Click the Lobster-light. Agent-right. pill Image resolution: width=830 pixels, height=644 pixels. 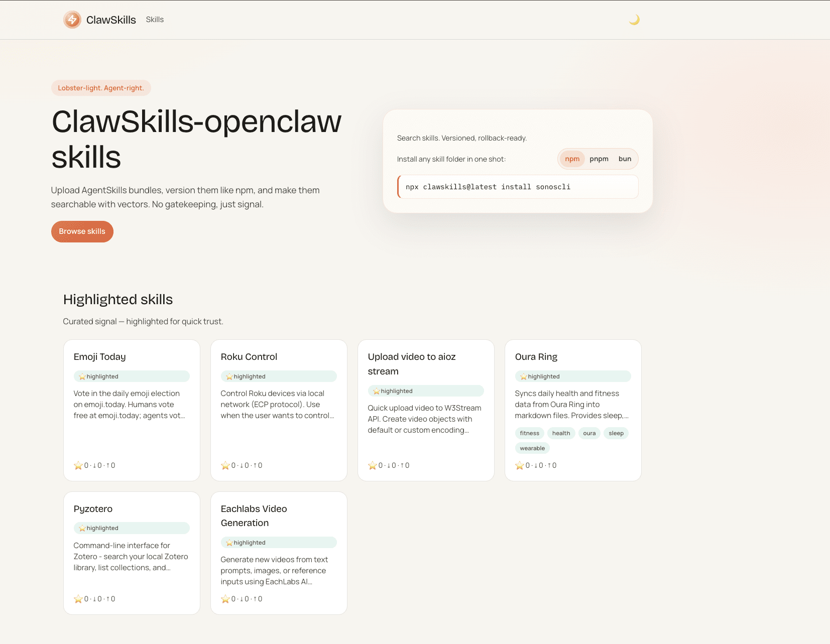pyautogui.click(x=101, y=88)
